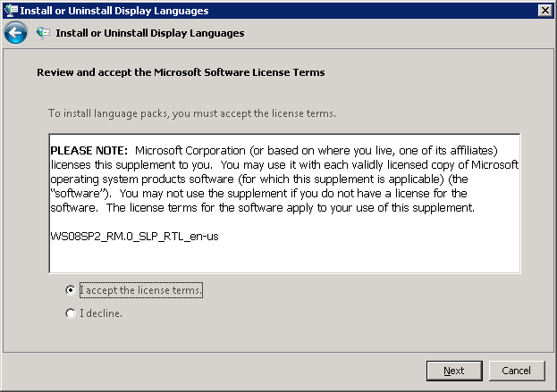This screenshot has height=392, width=557.
Task: Click empty space below the license identifier
Action: coord(284,258)
